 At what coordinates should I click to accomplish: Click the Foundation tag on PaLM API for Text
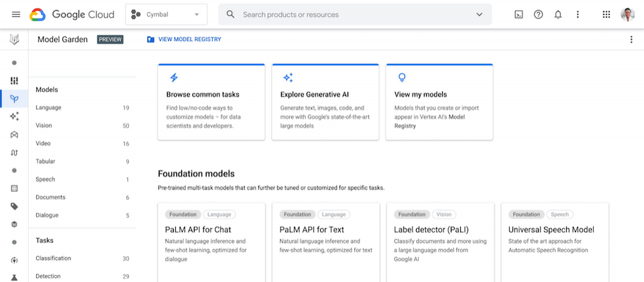click(x=297, y=215)
